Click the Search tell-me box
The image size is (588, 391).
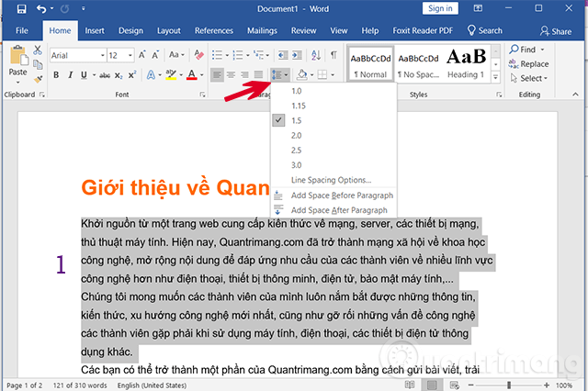point(484,30)
